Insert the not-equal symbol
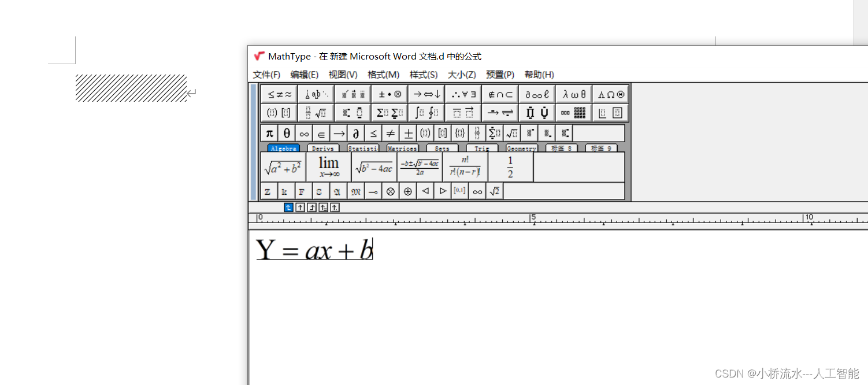The height and width of the screenshot is (385, 868). (391, 134)
